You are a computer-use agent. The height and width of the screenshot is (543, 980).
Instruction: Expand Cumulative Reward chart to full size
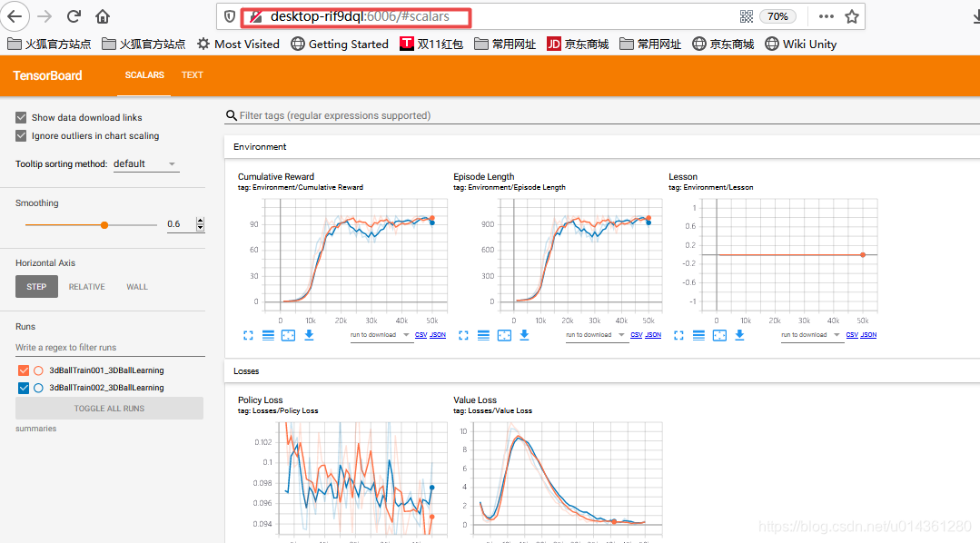tap(248, 336)
